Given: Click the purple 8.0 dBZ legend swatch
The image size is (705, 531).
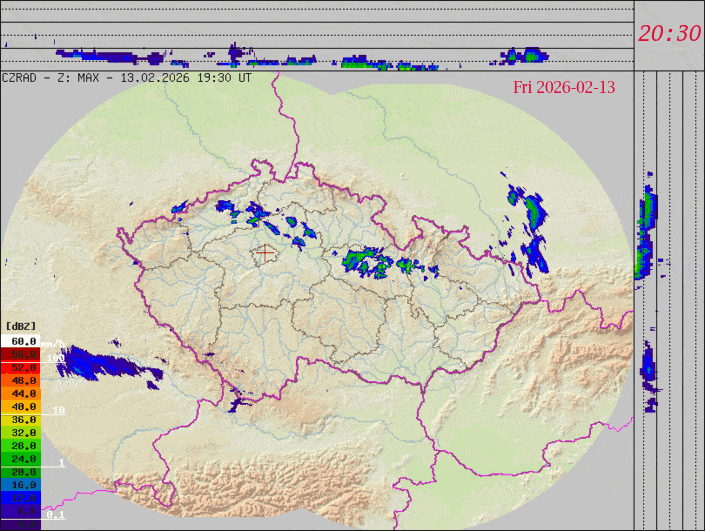Looking at the screenshot, I should coord(20,510).
